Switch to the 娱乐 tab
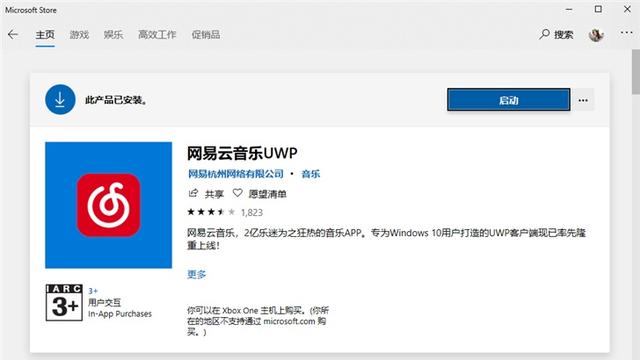This screenshot has height=360, width=640. (113, 35)
